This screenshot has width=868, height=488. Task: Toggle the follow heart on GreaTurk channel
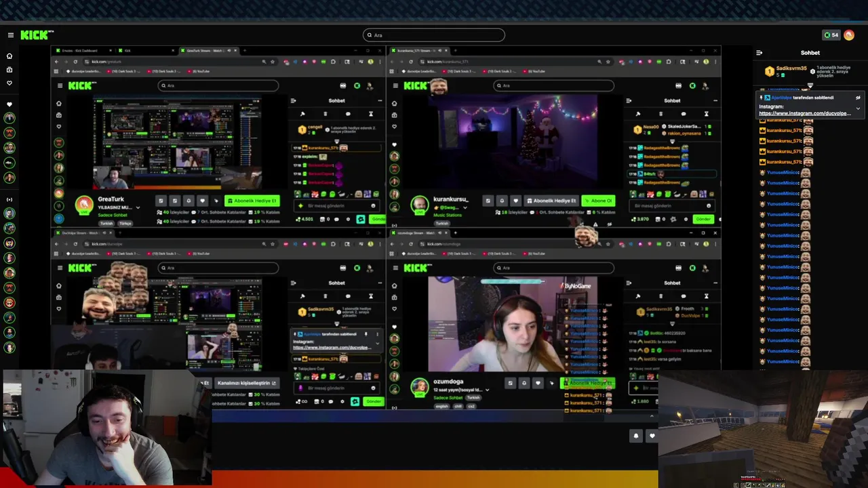pyautogui.click(x=203, y=201)
